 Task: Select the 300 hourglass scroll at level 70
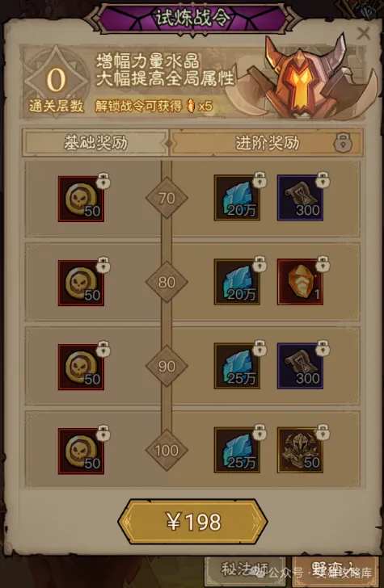coord(300,198)
